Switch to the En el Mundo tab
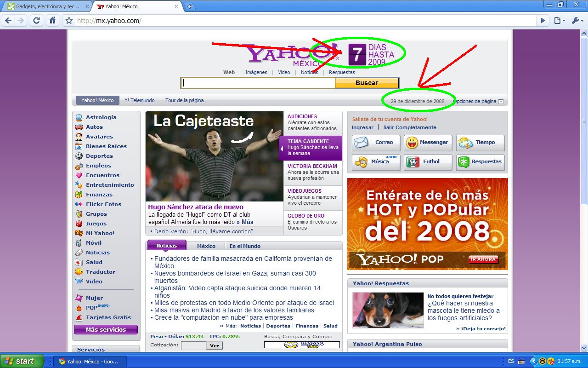 [245, 246]
